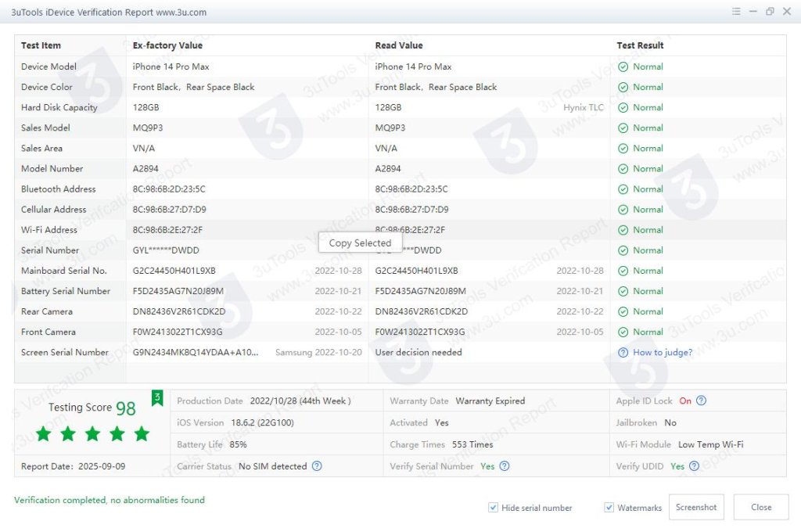The image size is (801, 532).
Task: Click Battery Life 85% value
Action: click(x=238, y=444)
